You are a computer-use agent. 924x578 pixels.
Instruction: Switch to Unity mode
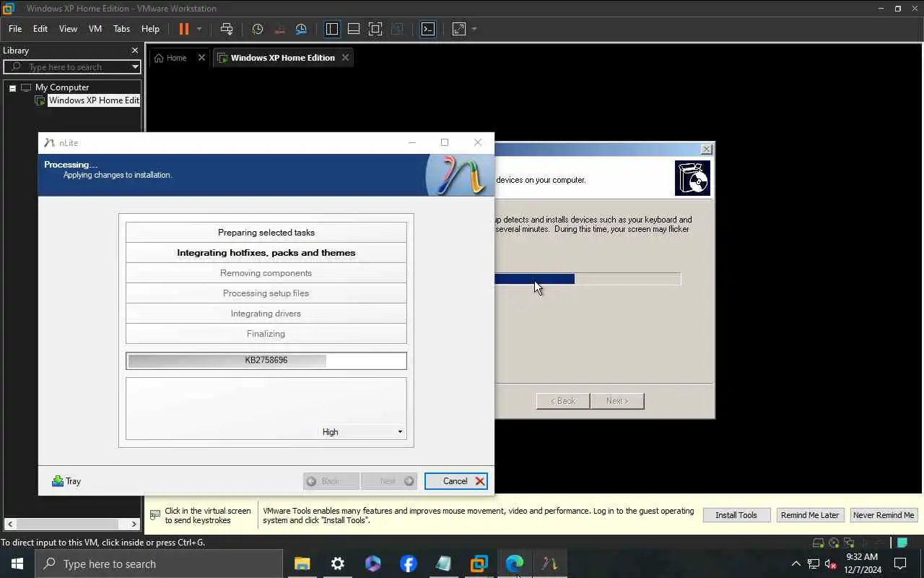[x=397, y=29]
